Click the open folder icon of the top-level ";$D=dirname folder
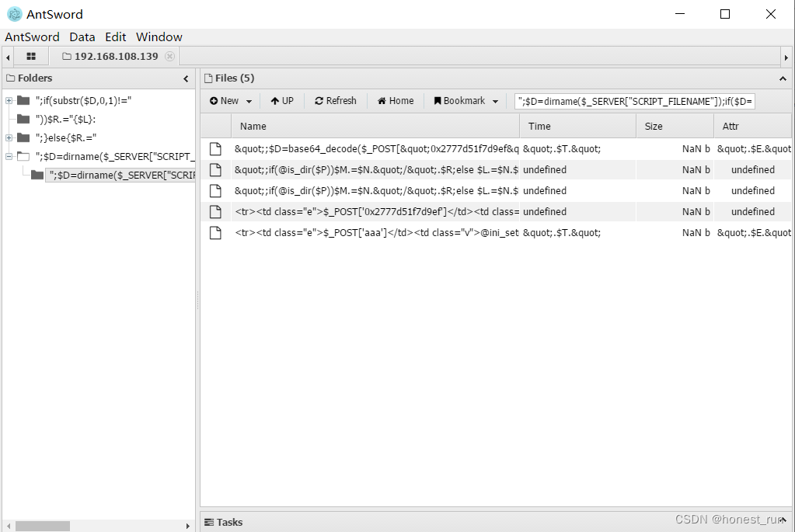This screenshot has width=795, height=532. [x=23, y=157]
